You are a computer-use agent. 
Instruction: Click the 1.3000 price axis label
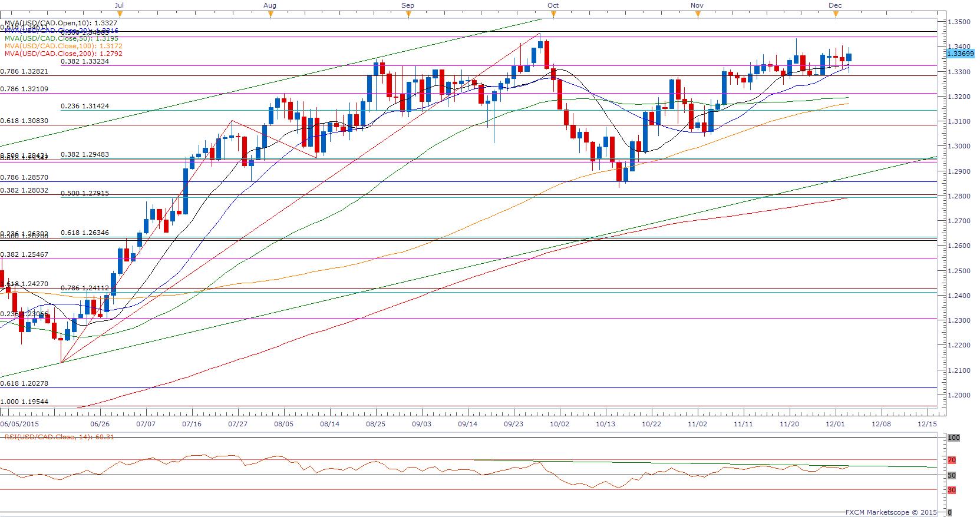pyautogui.click(x=959, y=146)
